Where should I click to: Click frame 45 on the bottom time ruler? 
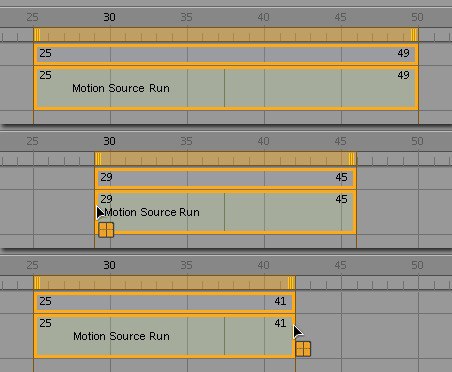(x=340, y=265)
